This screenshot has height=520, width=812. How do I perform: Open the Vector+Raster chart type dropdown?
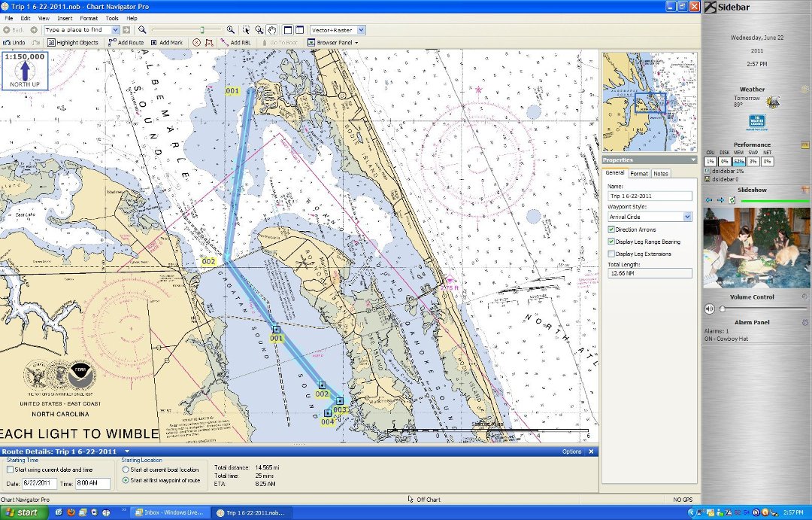(361, 30)
